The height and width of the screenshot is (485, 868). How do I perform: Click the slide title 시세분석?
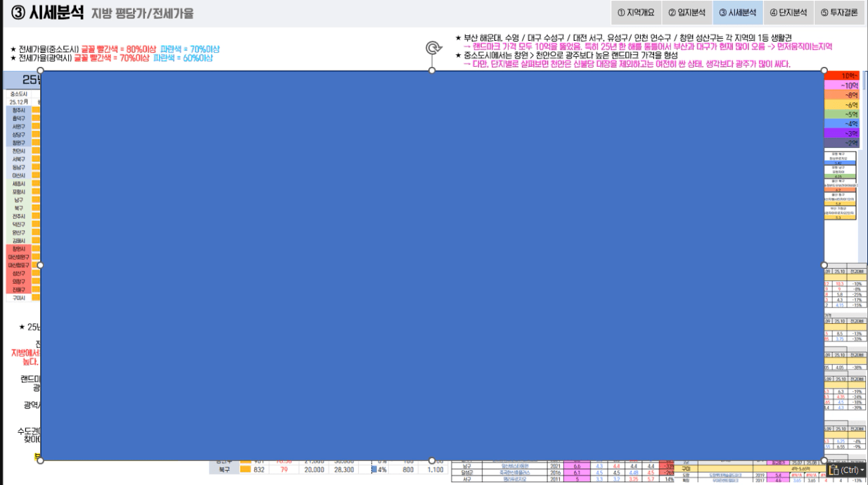tap(56, 13)
